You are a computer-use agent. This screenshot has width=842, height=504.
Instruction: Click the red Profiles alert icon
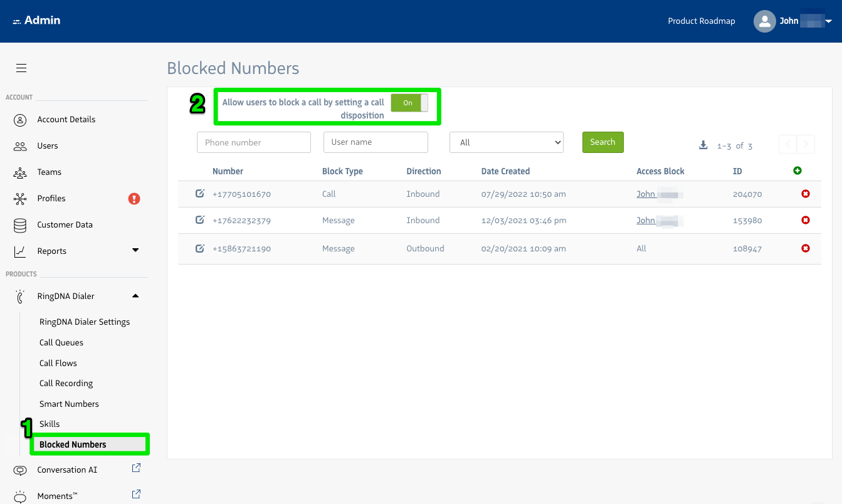pyautogui.click(x=134, y=199)
